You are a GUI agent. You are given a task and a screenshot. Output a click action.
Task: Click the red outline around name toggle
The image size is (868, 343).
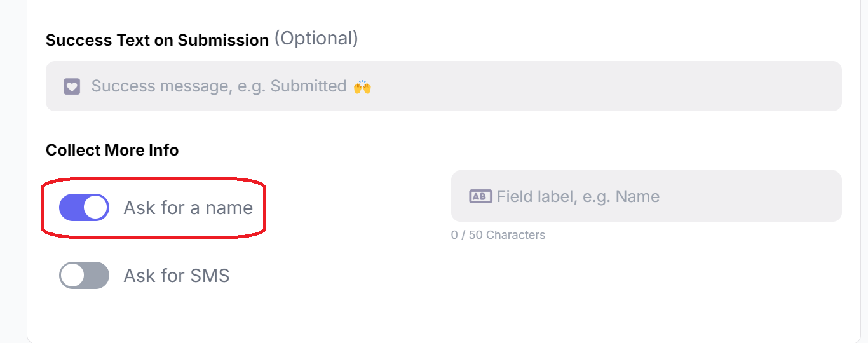tap(153, 180)
